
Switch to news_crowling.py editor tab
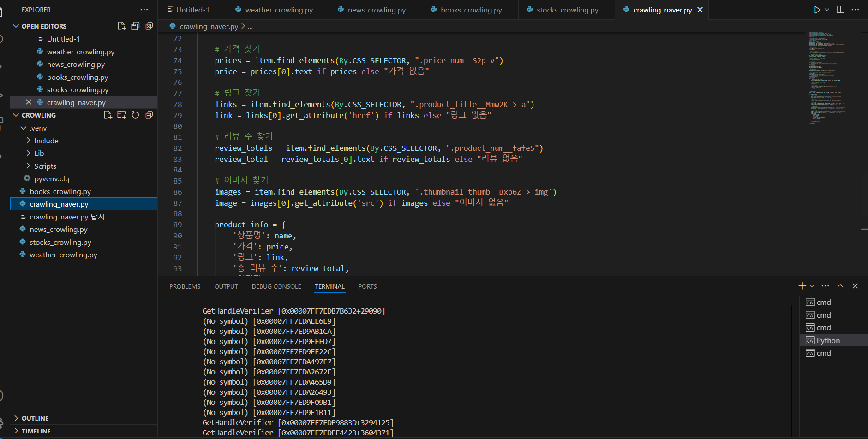376,10
